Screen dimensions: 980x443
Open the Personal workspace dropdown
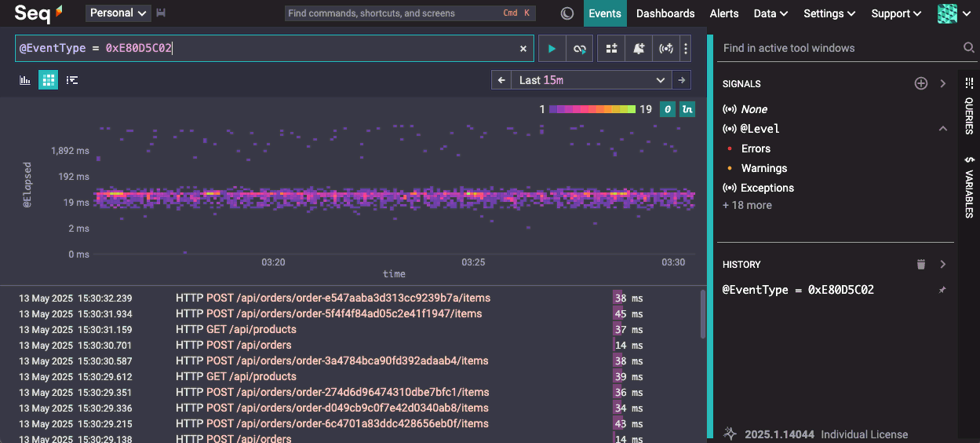118,13
